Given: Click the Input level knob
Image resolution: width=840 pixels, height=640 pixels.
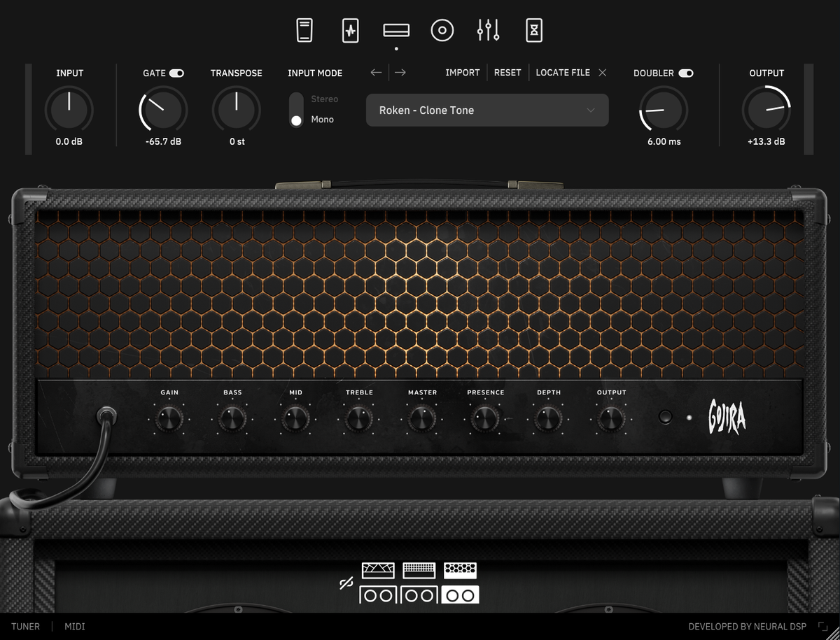Looking at the screenshot, I should [x=69, y=110].
